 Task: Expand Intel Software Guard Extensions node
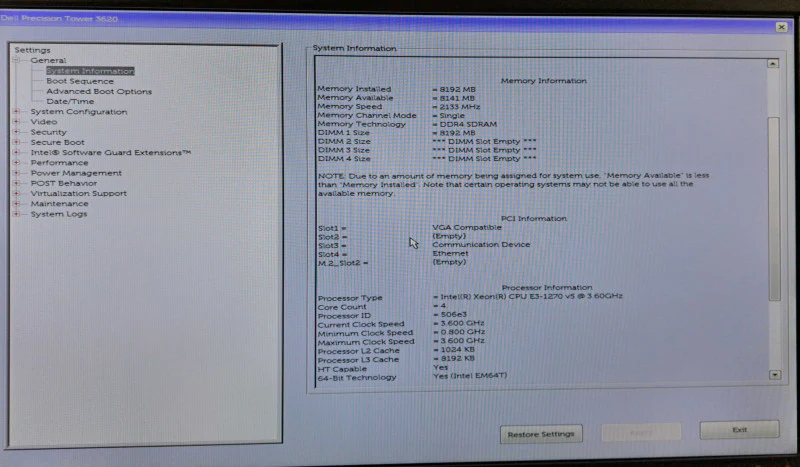16,152
